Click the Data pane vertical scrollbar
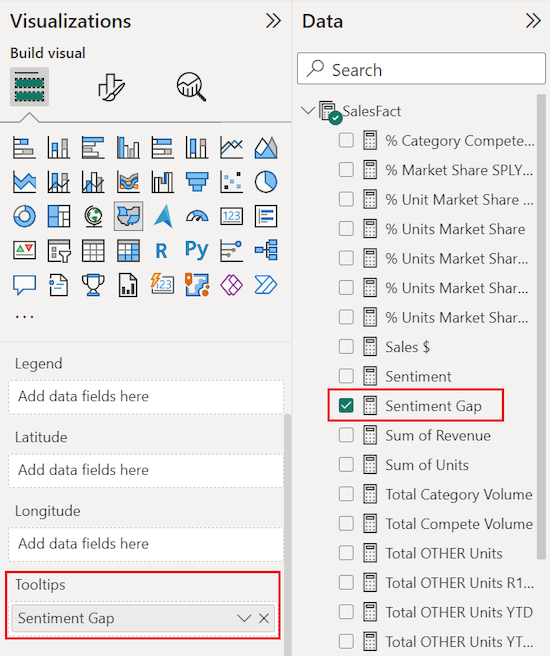 point(541,326)
